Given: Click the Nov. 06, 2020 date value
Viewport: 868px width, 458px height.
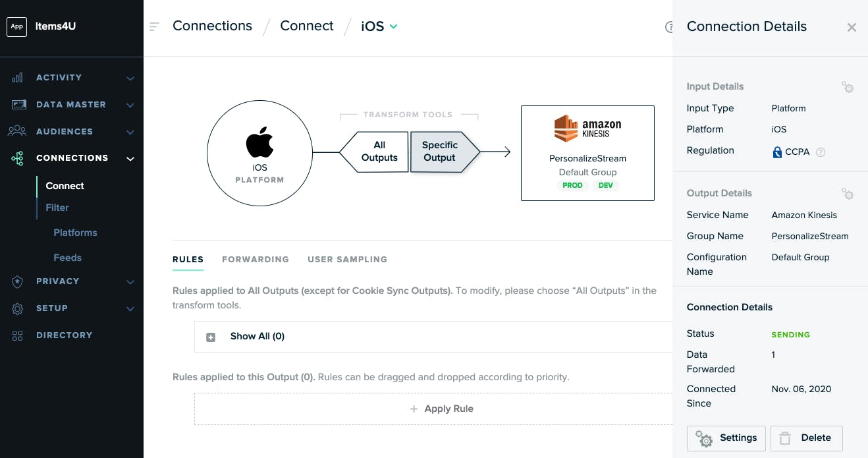Looking at the screenshot, I should click(x=801, y=389).
